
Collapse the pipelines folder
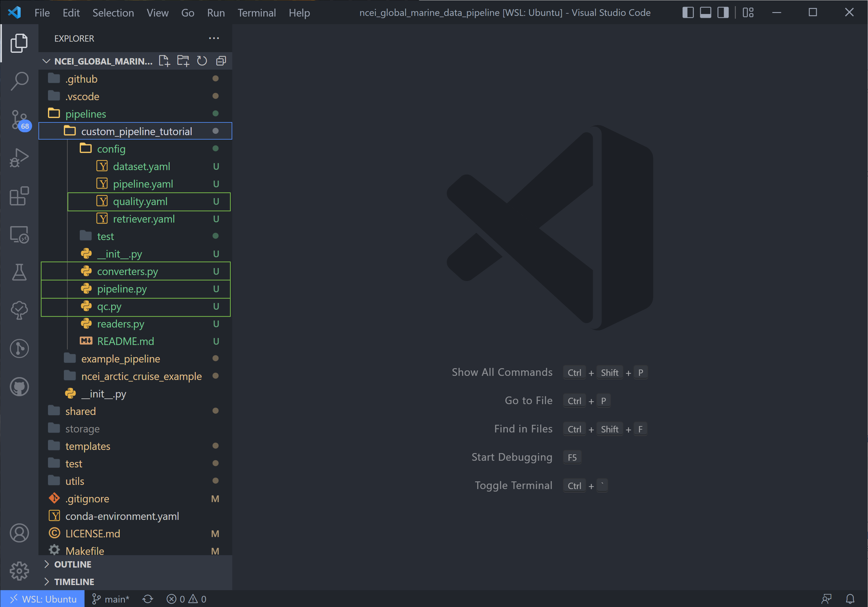(135, 114)
